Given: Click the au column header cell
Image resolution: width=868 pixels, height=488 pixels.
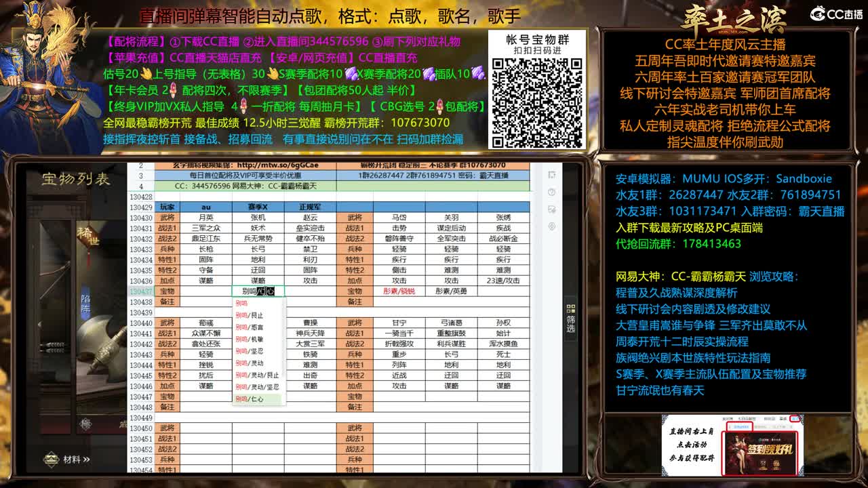Looking at the screenshot, I should click(x=205, y=207).
